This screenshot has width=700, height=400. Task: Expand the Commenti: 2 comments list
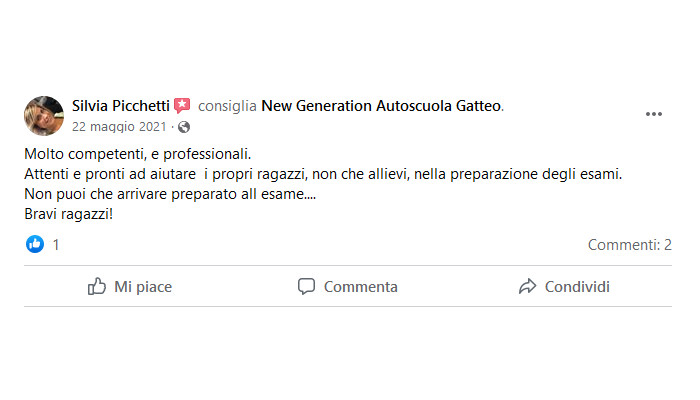(629, 244)
